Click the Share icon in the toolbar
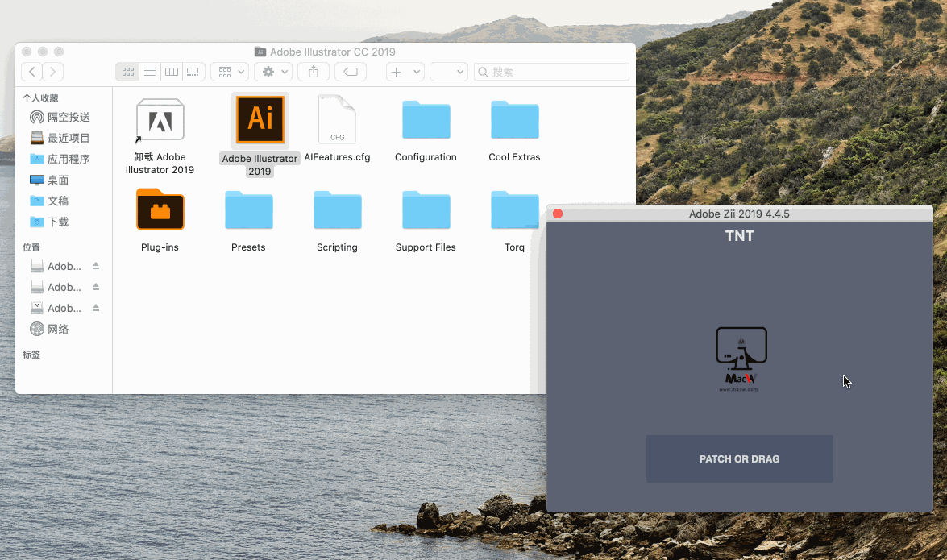The image size is (947, 560). (314, 72)
